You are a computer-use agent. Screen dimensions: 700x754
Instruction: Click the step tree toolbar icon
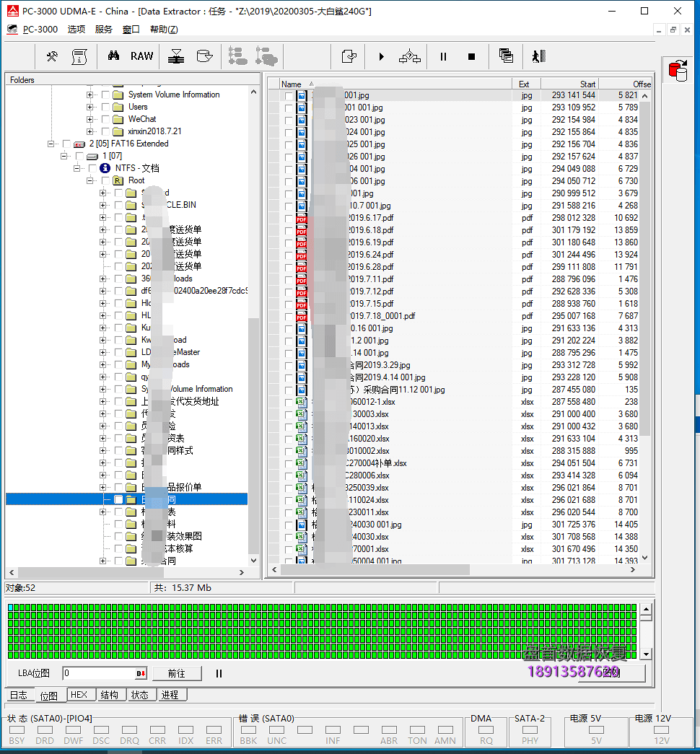[x=409, y=57]
